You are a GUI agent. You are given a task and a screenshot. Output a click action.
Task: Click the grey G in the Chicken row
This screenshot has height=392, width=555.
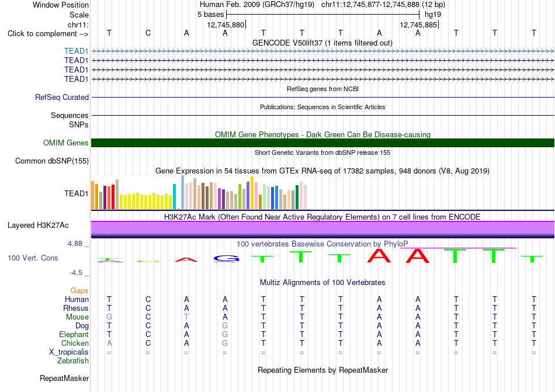(225, 343)
